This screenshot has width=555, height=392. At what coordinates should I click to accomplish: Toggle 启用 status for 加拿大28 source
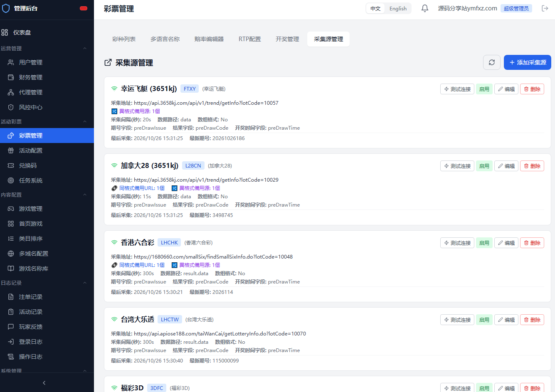coord(484,166)
